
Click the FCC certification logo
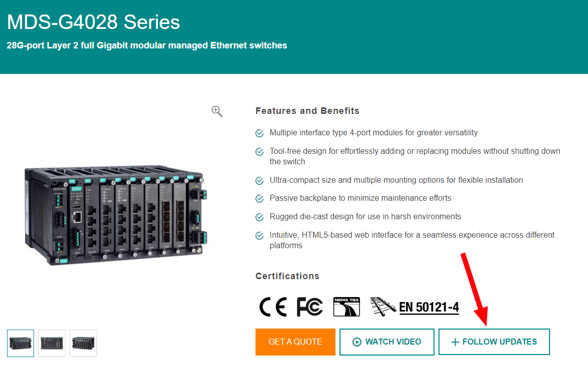[x=310, y=307]
